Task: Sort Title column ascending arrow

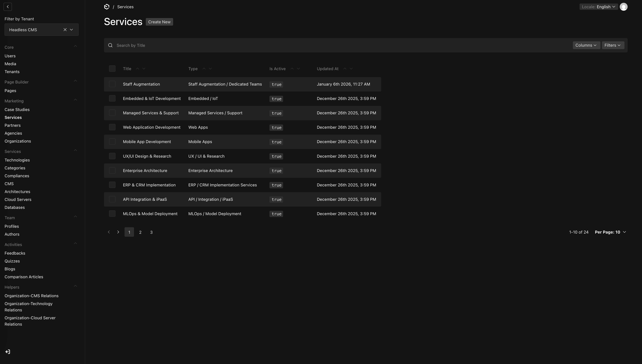Action: click(x=137, y=69)
